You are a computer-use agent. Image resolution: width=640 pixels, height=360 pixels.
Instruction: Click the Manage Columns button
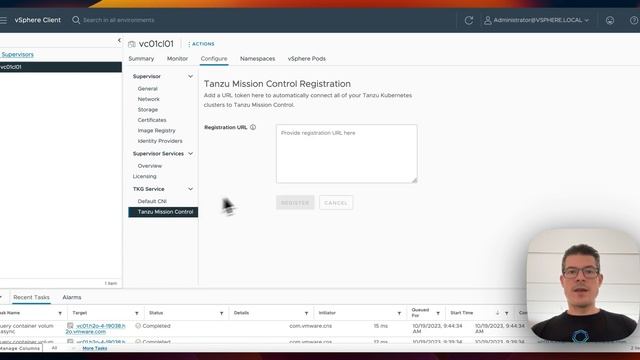[20, 348]
